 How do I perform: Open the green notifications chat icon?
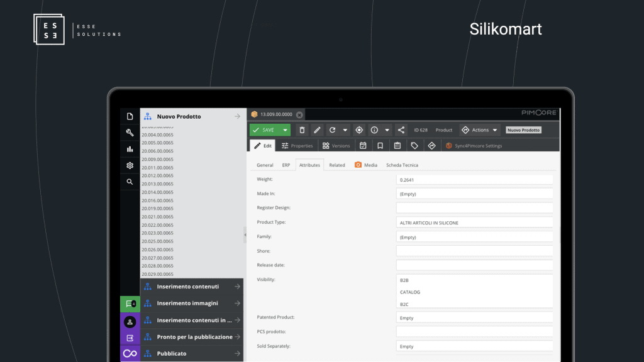point(130,304)
